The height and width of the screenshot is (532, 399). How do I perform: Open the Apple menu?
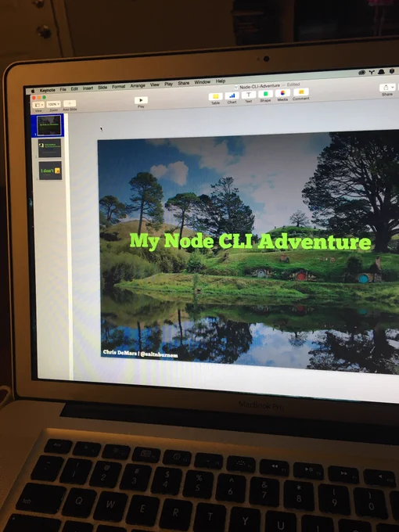(33, 91)
